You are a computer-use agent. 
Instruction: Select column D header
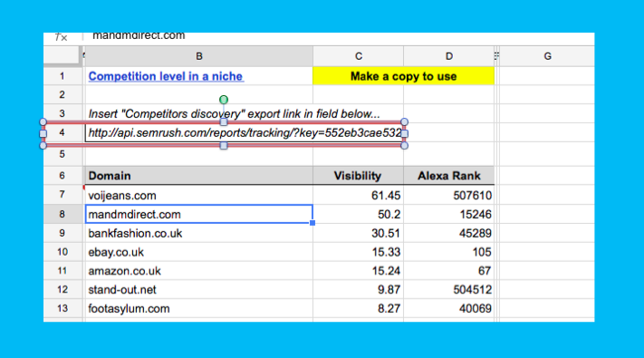[449, 56]
